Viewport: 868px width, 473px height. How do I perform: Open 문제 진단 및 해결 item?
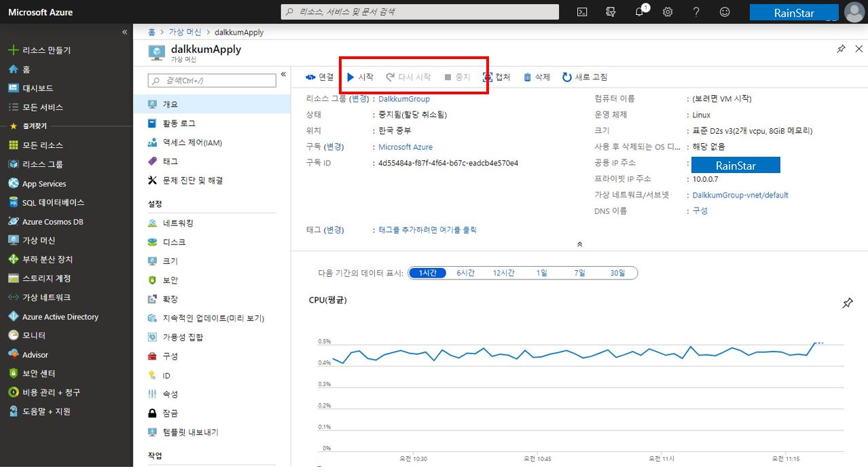pyautogui.click(x=212, y=181)
